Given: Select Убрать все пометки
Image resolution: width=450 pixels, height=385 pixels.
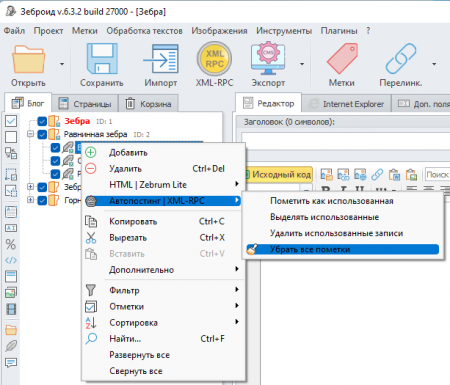Looking at the screenshot, I should [342, 249].
